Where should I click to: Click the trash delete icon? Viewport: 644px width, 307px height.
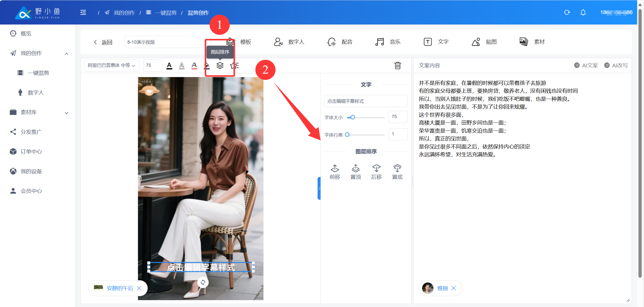(x=397, y=66)
